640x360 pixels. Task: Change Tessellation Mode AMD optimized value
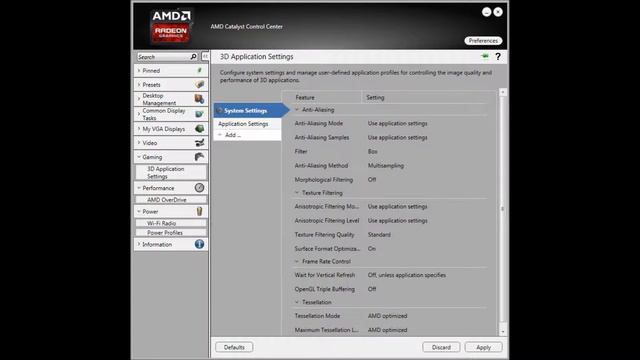387,316
